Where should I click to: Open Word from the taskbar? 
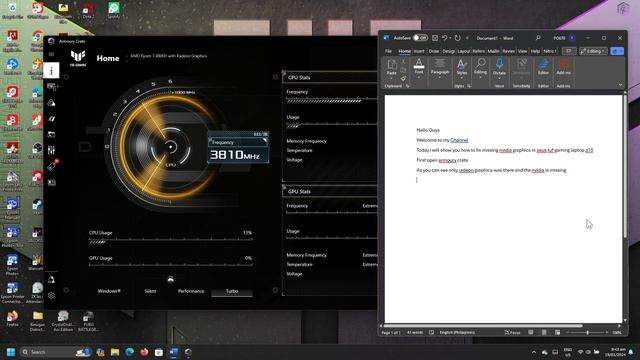pyautogui.click(x=173, y=352)
